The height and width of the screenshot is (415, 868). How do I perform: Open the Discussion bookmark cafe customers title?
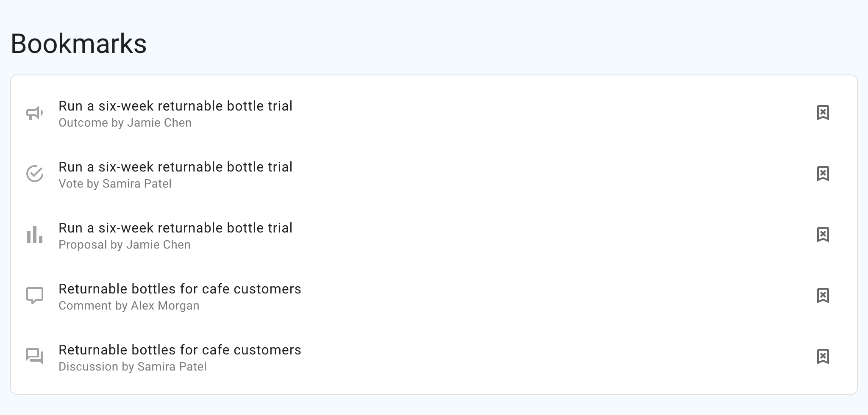[x=180, y=350]
